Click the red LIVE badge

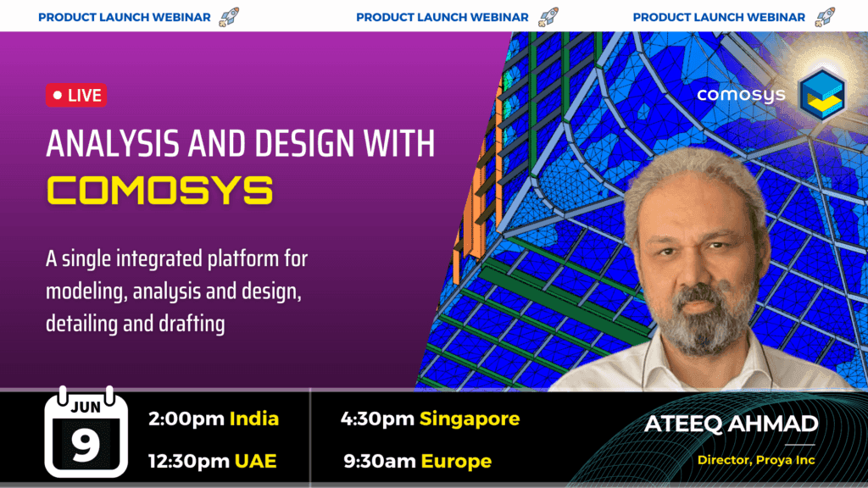tap(76, 95)
